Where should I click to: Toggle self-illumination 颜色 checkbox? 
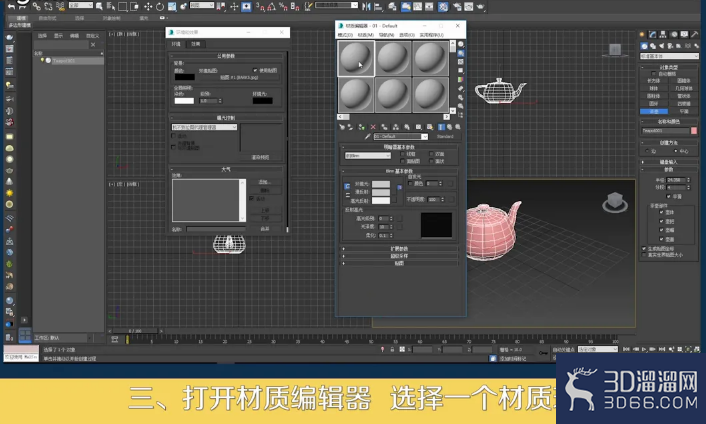coord(410,183)
